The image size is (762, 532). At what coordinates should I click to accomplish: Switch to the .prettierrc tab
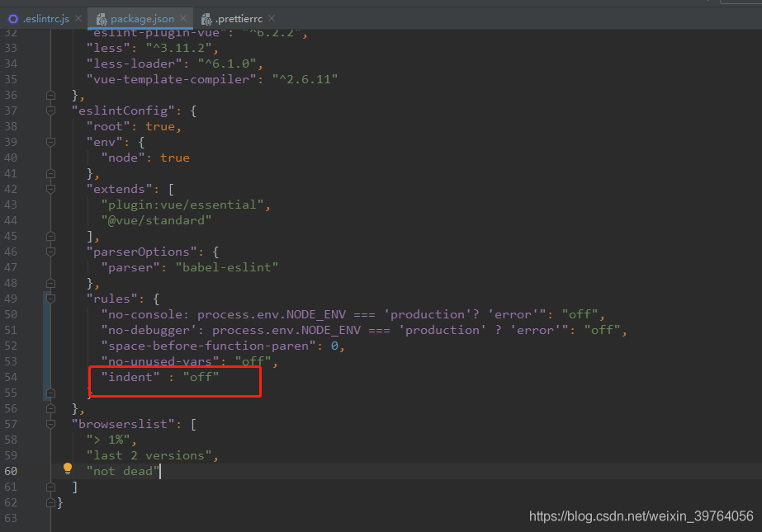pyautogui.click(x=239, y=18)
